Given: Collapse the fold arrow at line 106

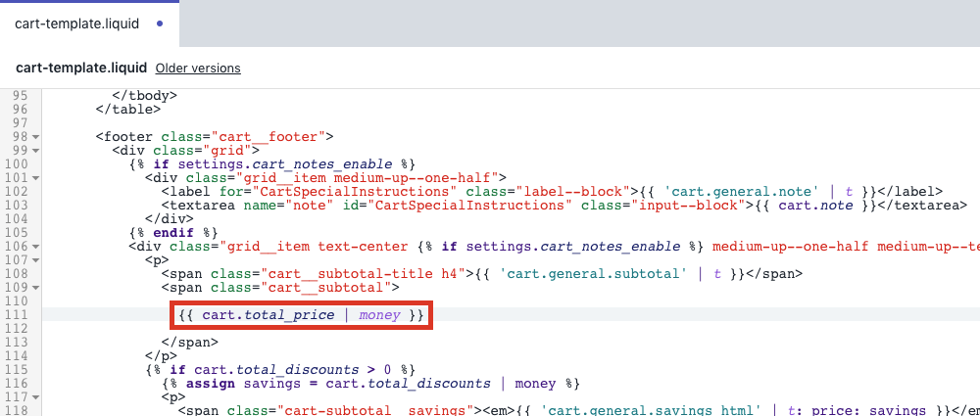Looking at the screenshot, I should click(x=35, y=246).
